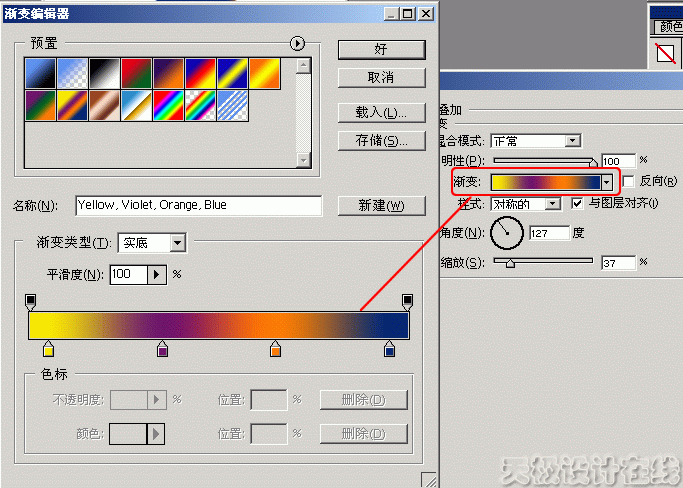Select the black-to-white gradient preset
Screen dimensions: 683x488
click(x=105, y=74)
